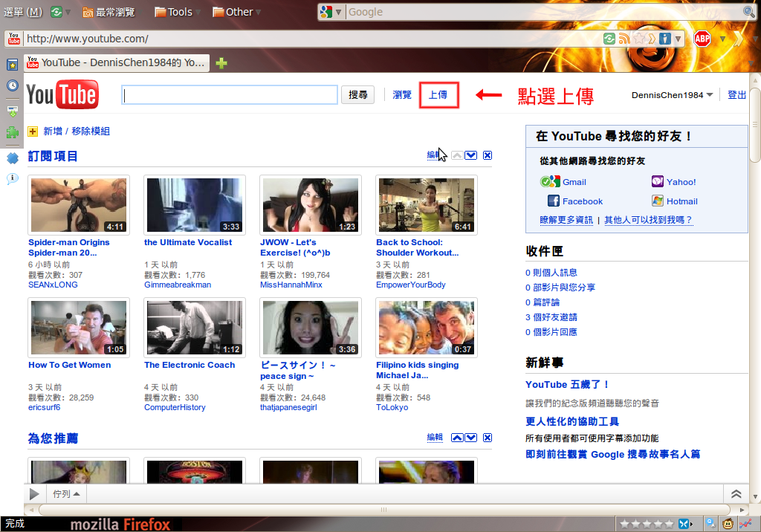
Task: Close the 為您推薦 module
Action: click(x=488, y=438)
